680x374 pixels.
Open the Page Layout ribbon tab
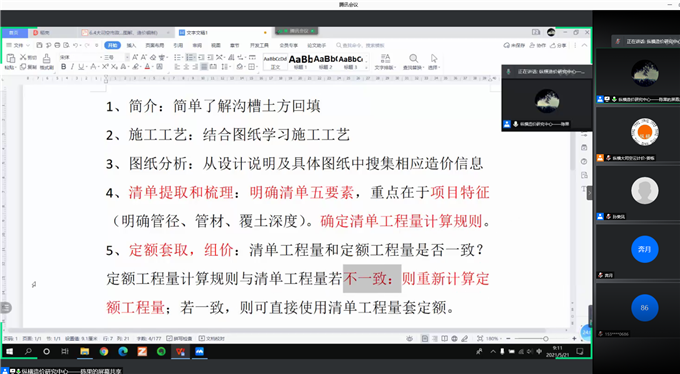[154, 45]
